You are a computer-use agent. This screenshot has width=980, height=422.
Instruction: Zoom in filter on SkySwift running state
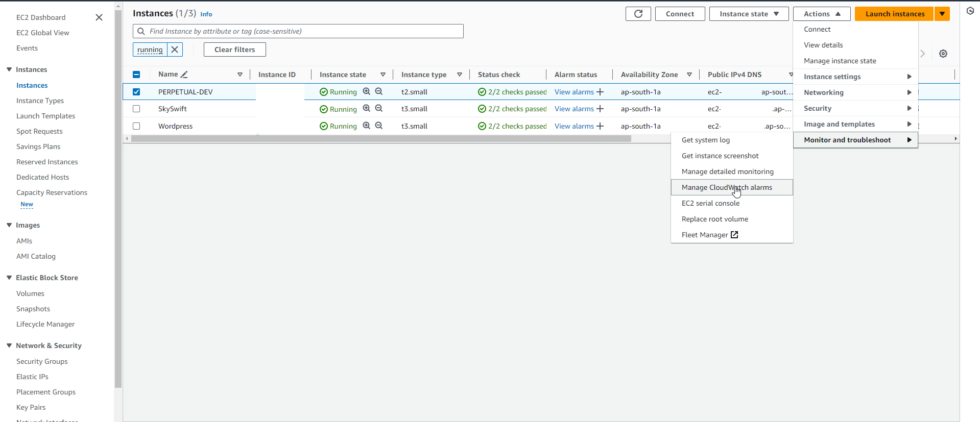[366, 108]
